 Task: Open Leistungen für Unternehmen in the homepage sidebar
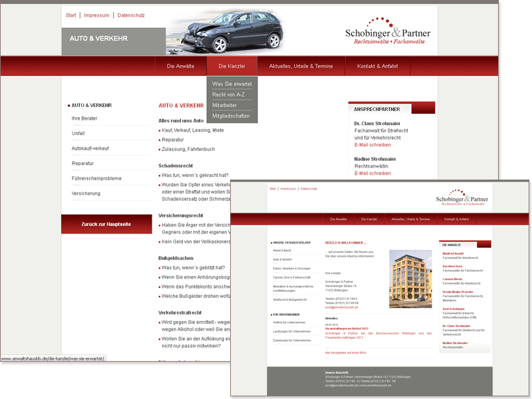pyautogui.click(x=292, y=331)
